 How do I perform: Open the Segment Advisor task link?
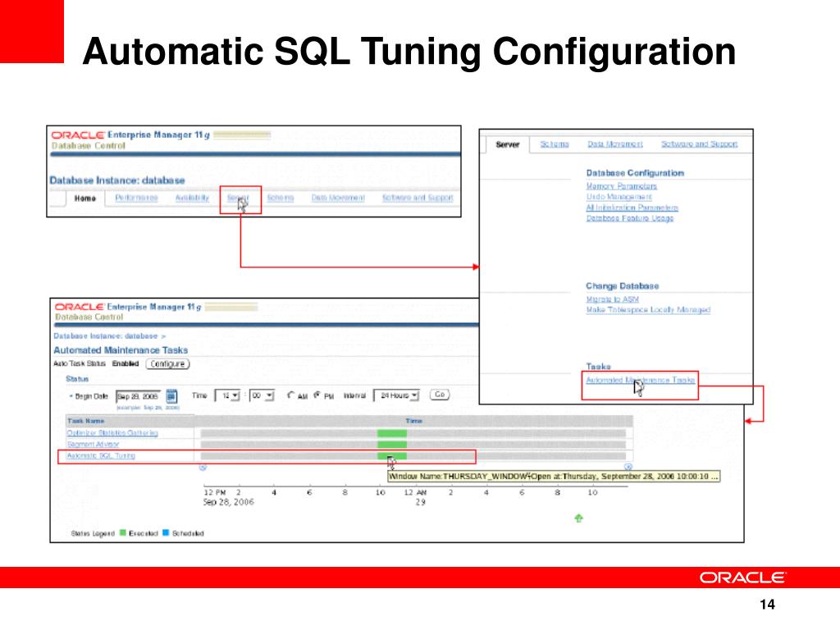point(93,444)
